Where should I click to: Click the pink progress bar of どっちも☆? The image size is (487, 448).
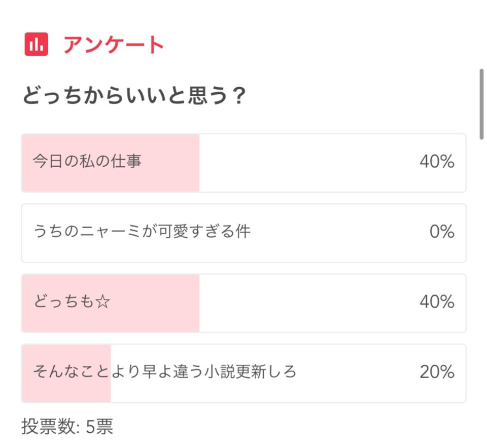(x=111, y=303)
